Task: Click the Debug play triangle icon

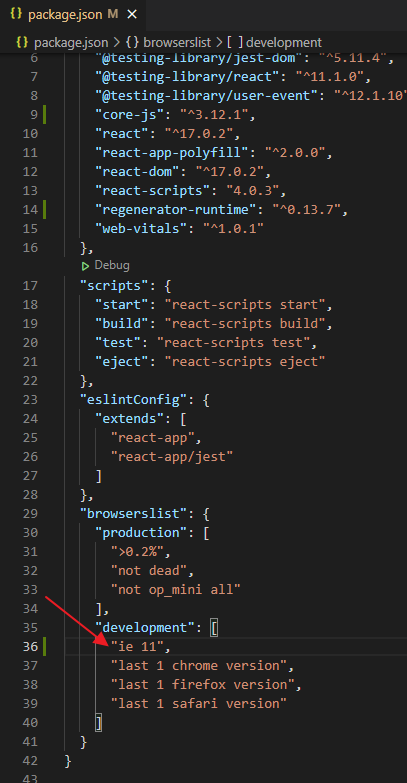Action: 86,266
